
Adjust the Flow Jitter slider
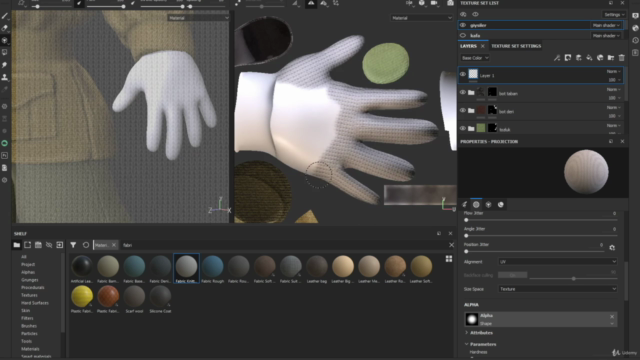(542, 220)
